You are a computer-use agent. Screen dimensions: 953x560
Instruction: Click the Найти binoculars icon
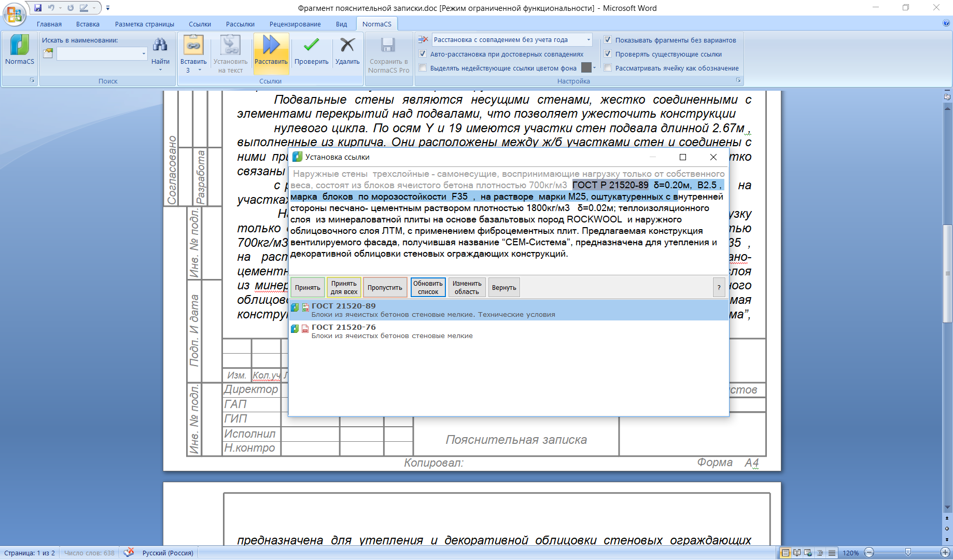pos(160,45)
